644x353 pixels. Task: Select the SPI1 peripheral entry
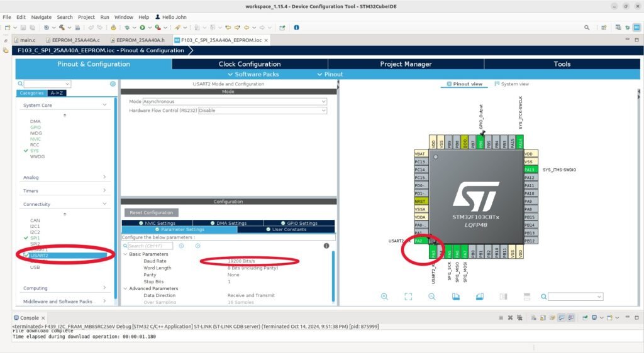[35, 238]
